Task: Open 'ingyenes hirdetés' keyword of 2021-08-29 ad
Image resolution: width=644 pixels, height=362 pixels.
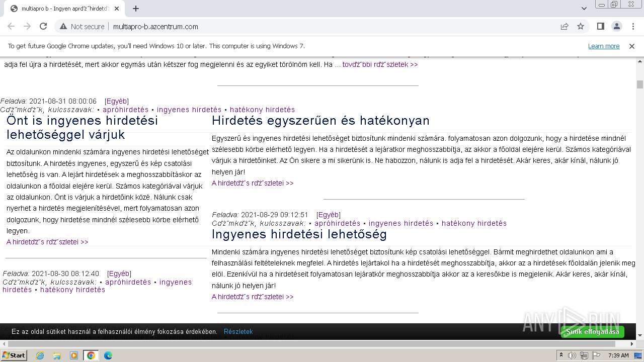Action: pyautogui.click(x=401, y=223)
